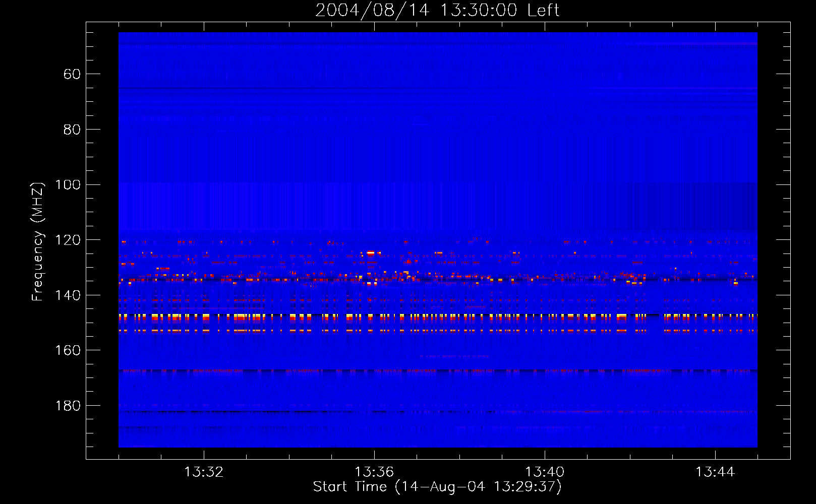Click the 13:44 time tick label

pyautogui.click(x=715, y=472)
